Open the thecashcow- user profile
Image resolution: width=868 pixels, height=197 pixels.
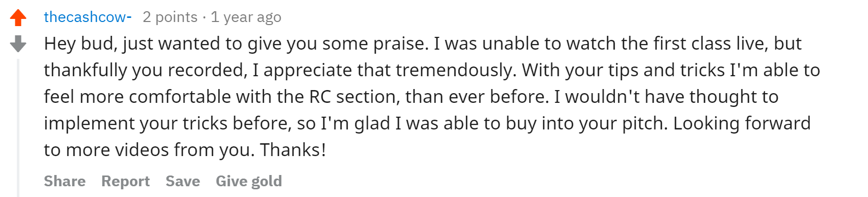(88, 17)
